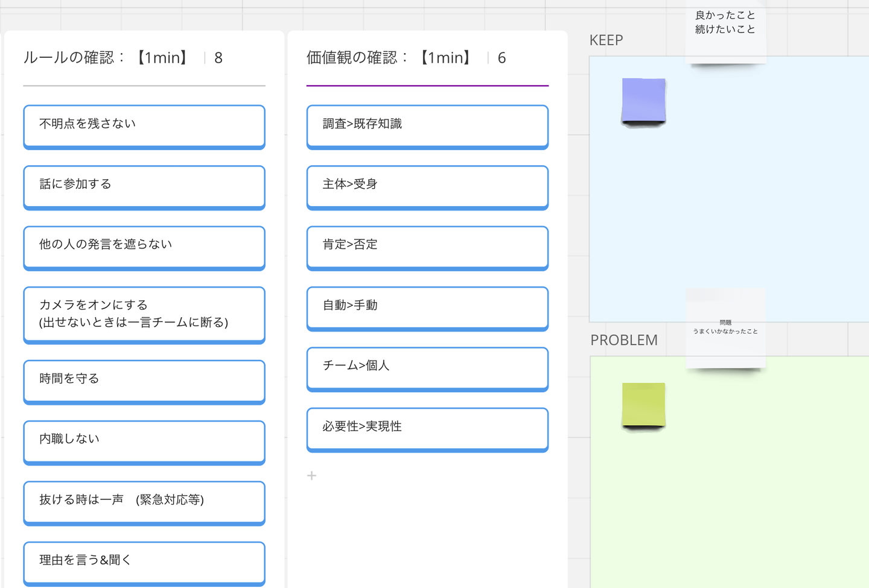The width and height of the screenshot is (869, 588).
Task: Select the purple sticky note in KEEP
Action: coord(643,101)
